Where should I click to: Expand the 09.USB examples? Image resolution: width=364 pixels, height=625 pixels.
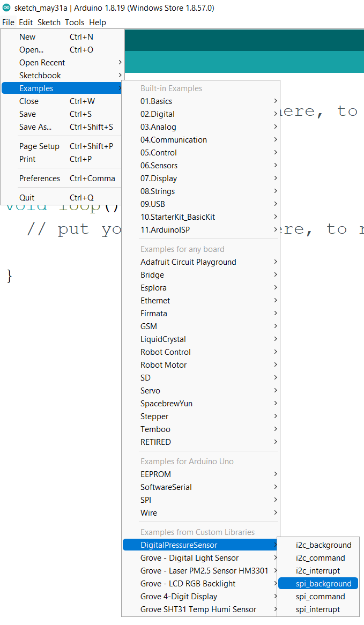click(200, 204)
